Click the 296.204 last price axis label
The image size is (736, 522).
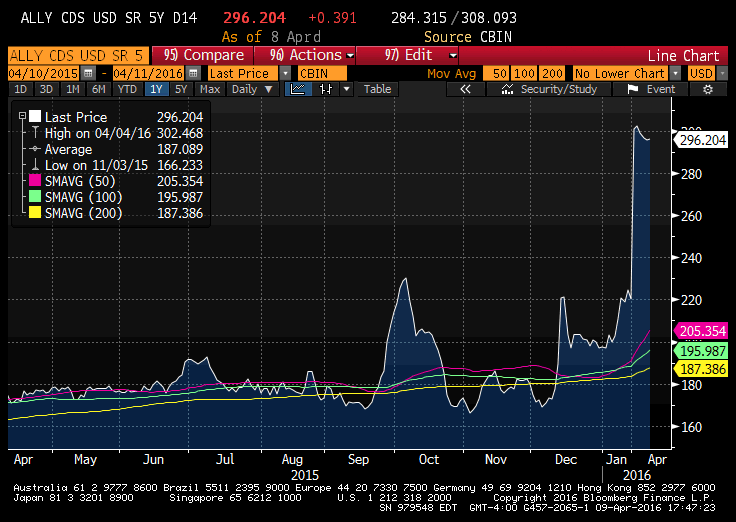click(x=701, y=140)
